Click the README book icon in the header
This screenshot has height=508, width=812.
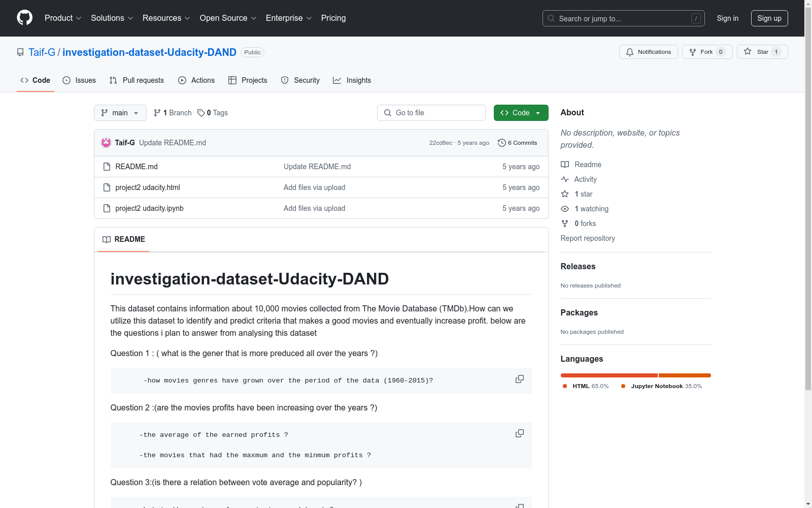pyautogui.click(x=107, y=239)
